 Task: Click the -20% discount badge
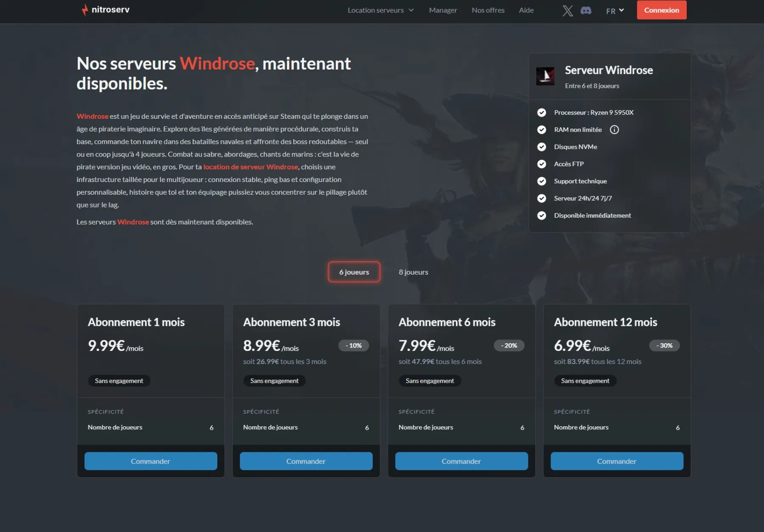(509, 346)
